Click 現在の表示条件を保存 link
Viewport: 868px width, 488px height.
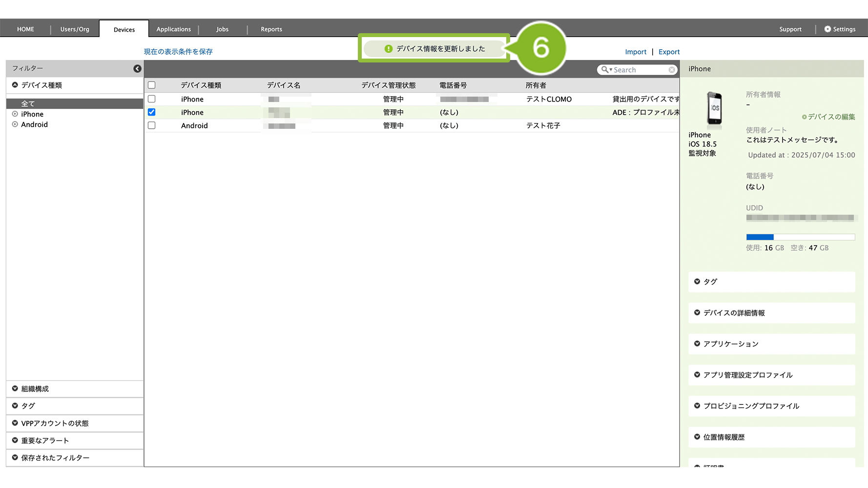[x=178, y=52]
